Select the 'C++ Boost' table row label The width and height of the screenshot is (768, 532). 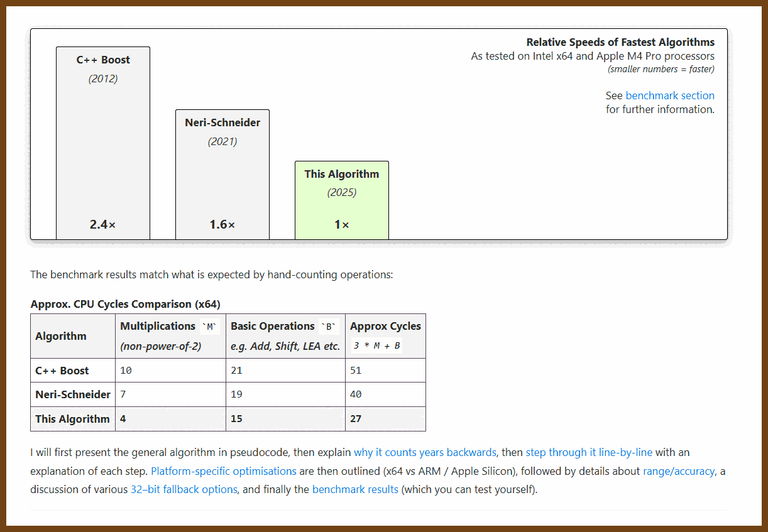62,371
